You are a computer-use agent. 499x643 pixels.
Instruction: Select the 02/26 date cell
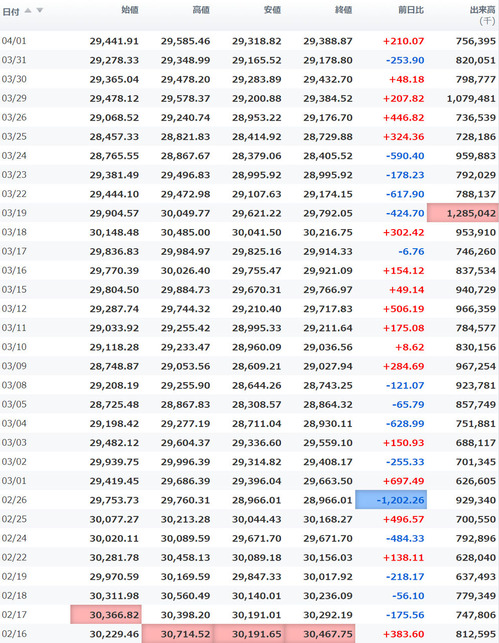point(14,500)
